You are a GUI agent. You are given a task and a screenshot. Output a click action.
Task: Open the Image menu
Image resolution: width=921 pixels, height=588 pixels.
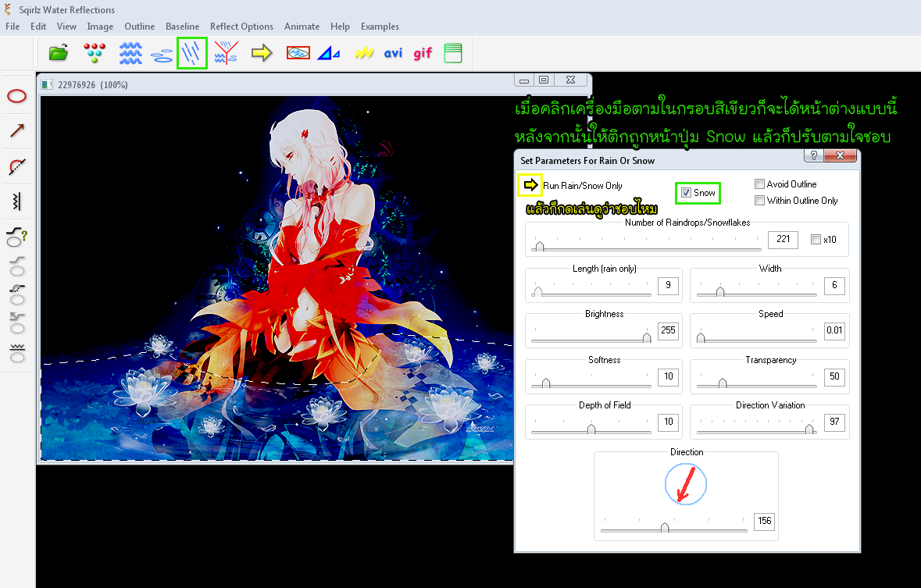click(100, 27)
